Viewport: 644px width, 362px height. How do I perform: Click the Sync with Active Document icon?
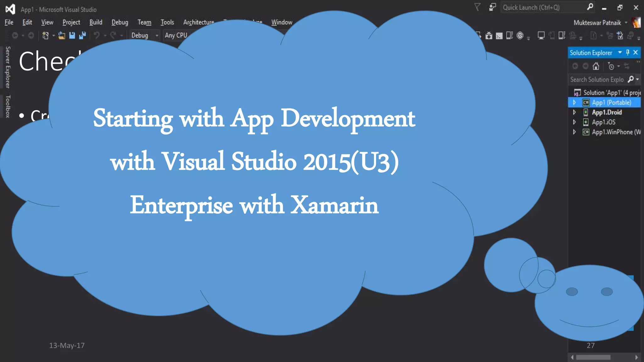626,66
